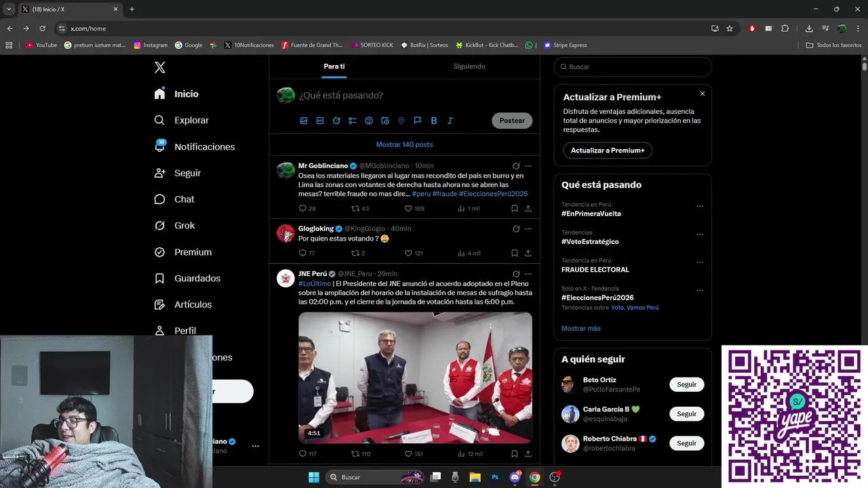Repost the JNE Perú post

tap(355, 454)
